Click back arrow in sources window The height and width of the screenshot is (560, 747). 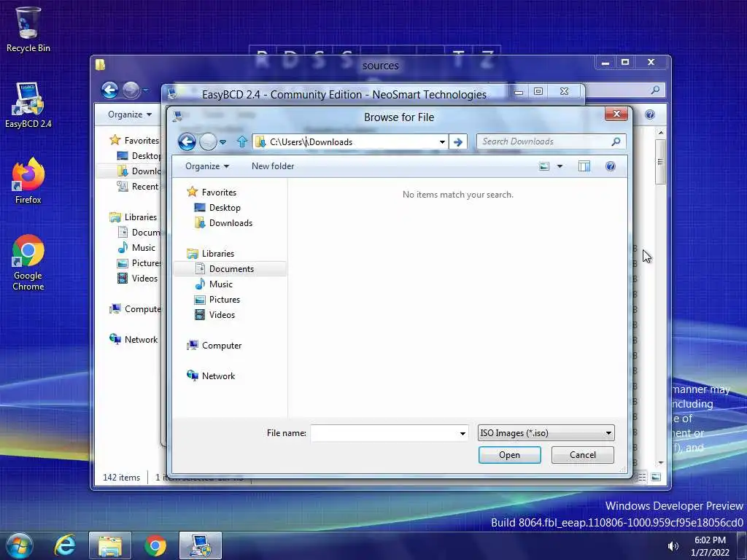tap(109, 90)
